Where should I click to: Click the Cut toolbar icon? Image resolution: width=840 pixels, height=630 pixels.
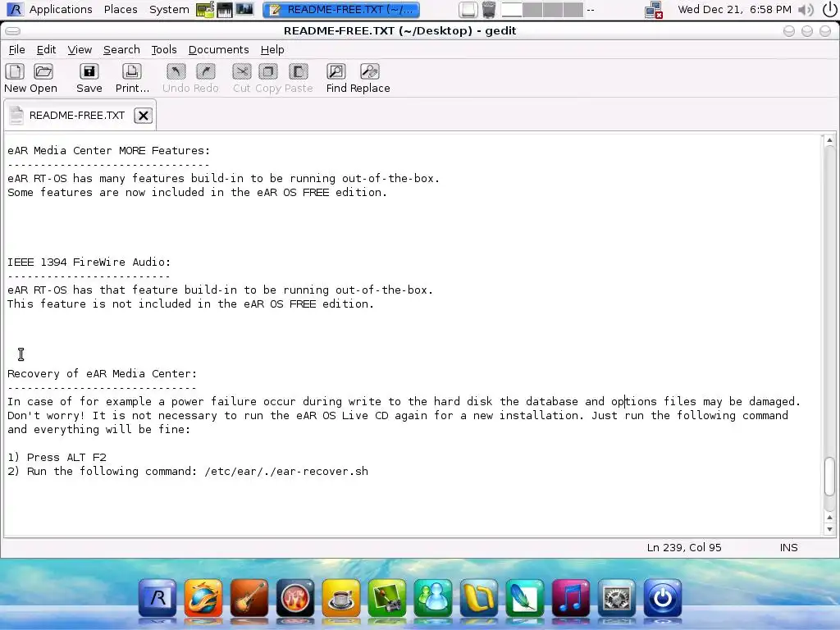[242, 78]
